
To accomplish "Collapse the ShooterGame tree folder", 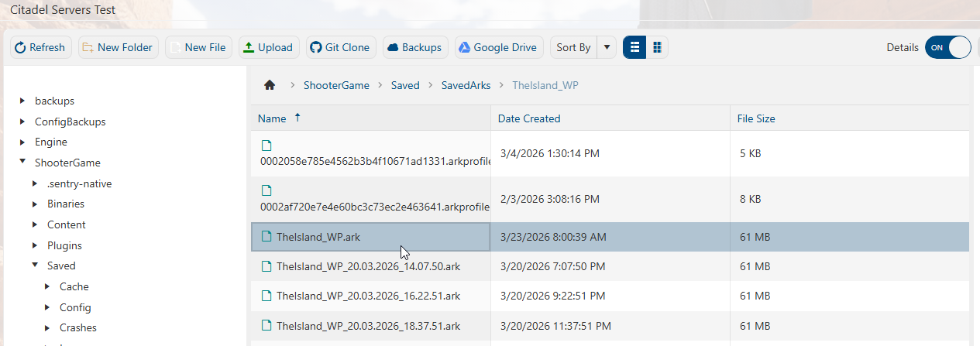I will [x=22, y=163].
